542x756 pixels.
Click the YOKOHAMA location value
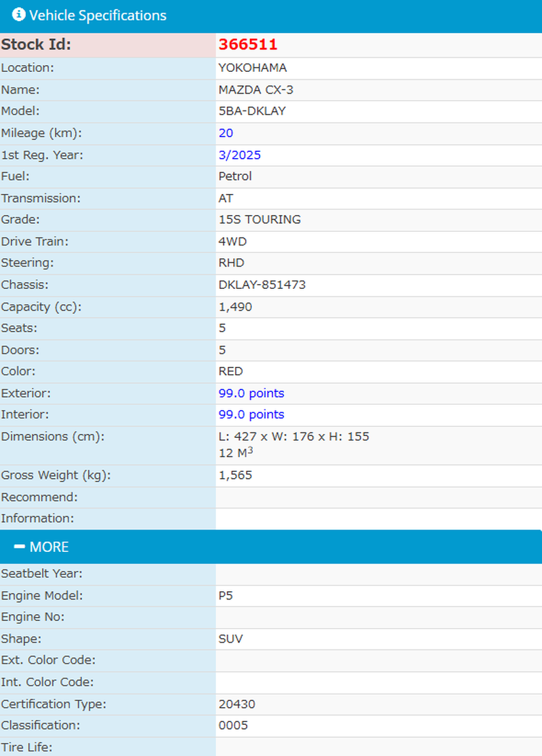(253, 68)
